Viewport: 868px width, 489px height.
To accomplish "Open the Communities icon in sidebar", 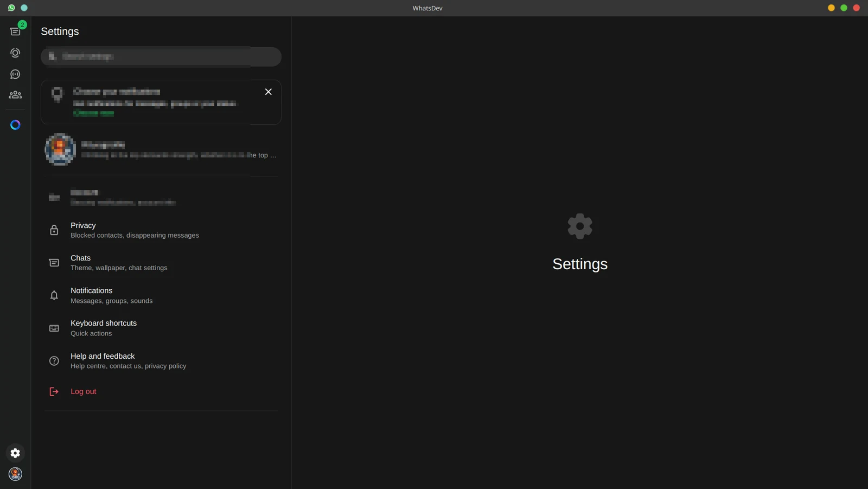I will pos(15,95).
